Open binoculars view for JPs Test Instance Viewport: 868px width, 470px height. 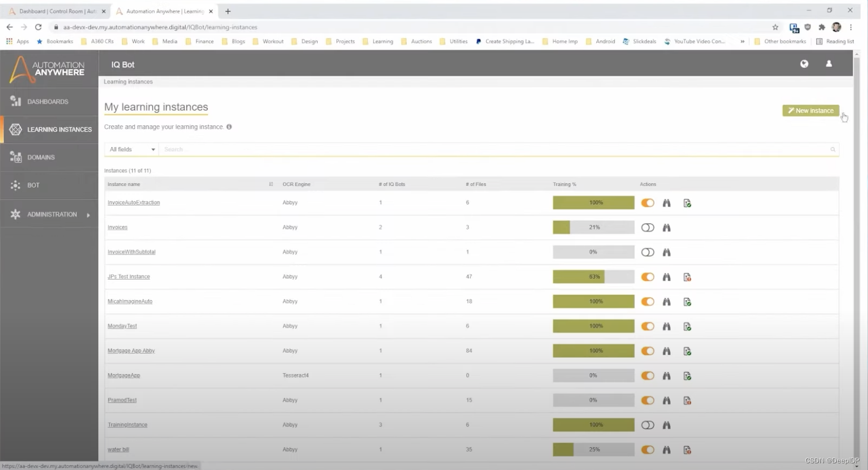(x=667, y=277)
